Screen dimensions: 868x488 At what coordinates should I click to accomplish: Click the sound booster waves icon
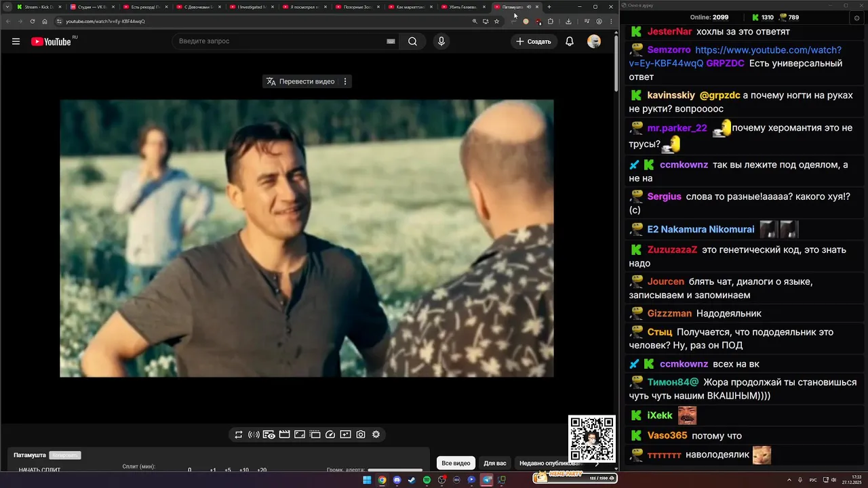click(x=254, y=434)
